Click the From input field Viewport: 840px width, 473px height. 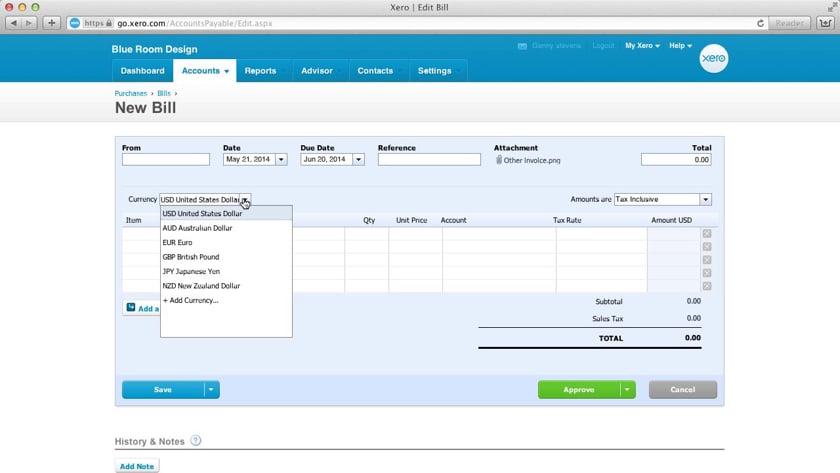[x=166, y=160]
